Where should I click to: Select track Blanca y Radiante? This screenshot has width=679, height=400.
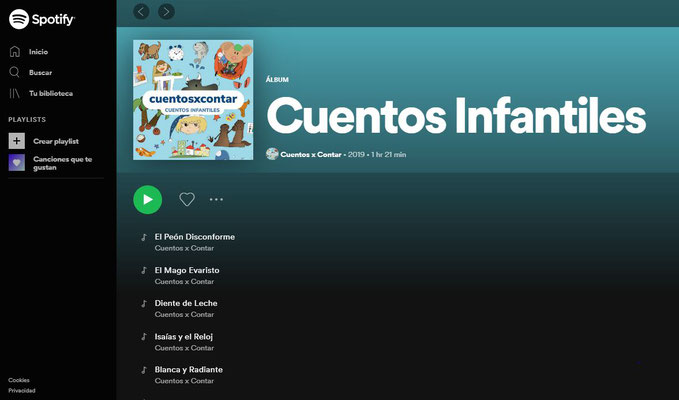coord(188,370)
